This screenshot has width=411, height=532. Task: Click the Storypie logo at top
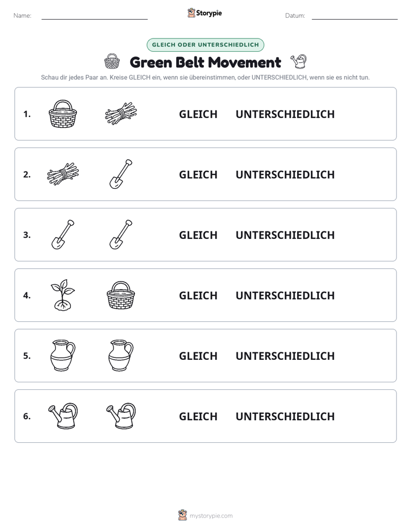click(205, 13)
